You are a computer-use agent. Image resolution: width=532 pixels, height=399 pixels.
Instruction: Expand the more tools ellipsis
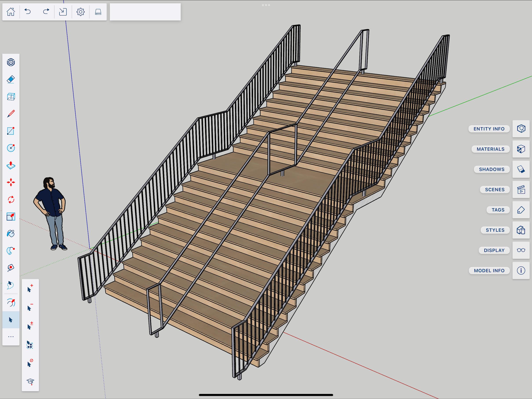coord(11,337)
